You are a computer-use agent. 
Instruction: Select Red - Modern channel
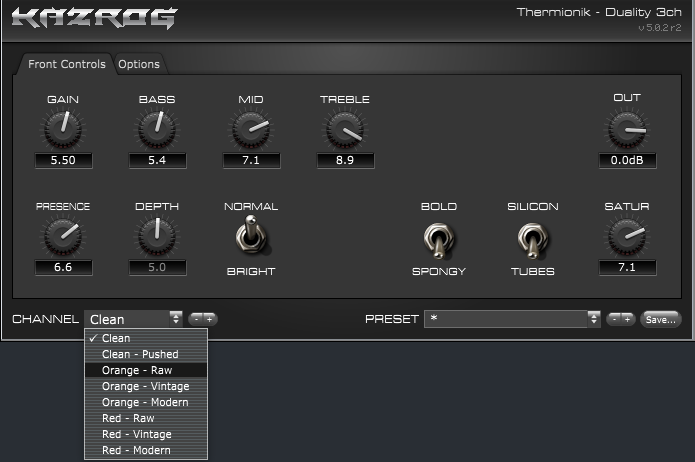coord(146,450)
